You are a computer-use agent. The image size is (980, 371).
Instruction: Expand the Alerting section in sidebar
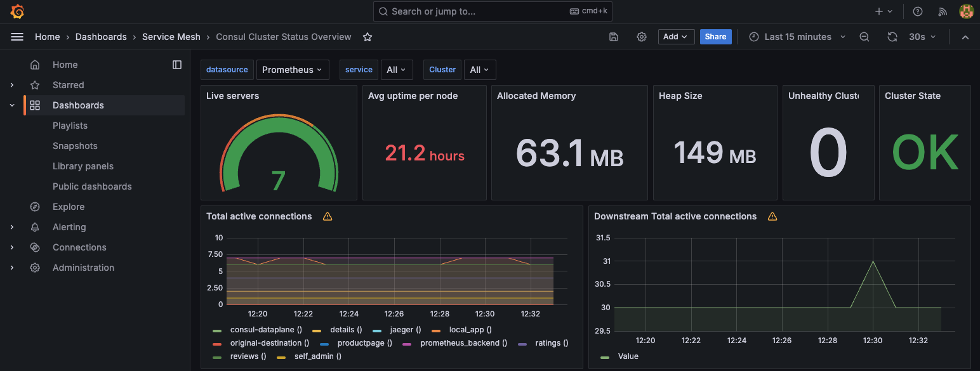pos(12,227)
